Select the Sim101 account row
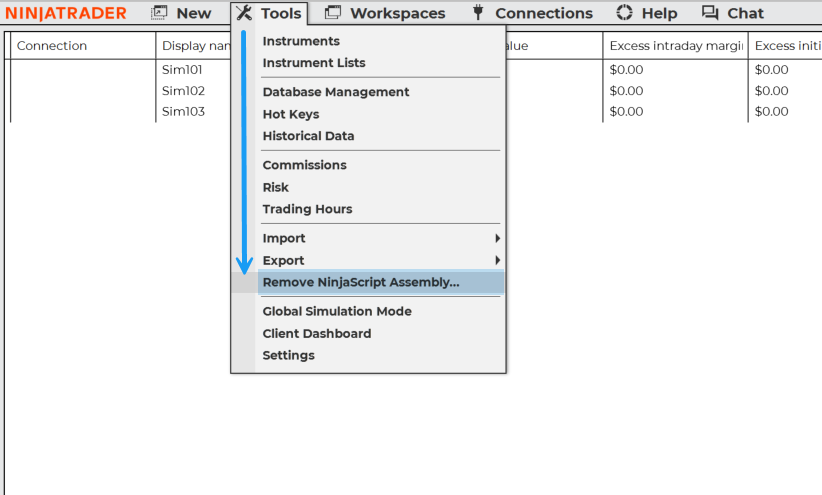822x495 pixels. 183,70
